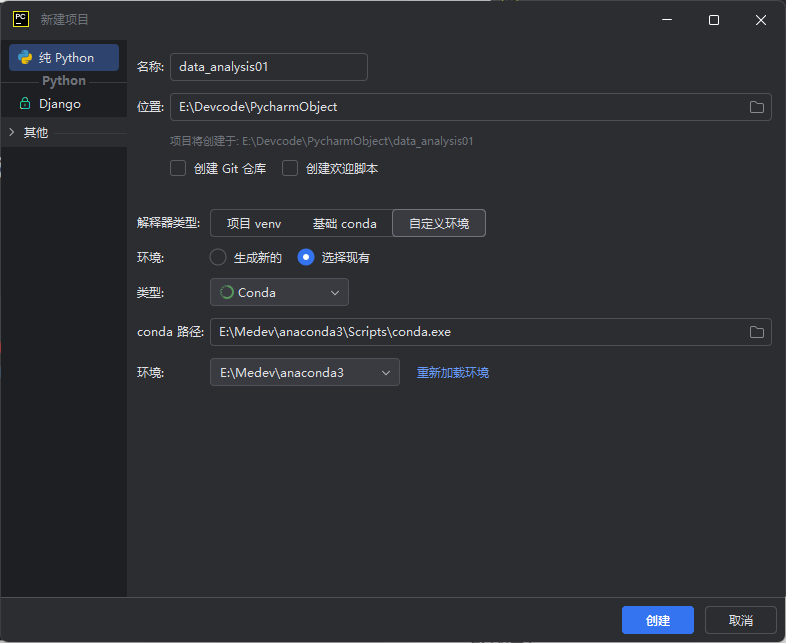
Task: Expand the 其他 section in sidebar
Action: click(12, 132)
